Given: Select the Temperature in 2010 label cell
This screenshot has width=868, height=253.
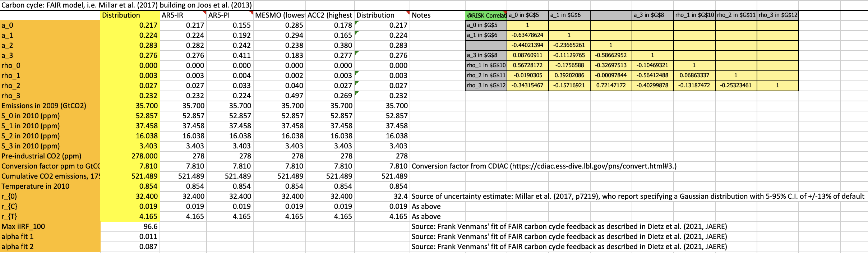Looking at the screenshot, I should point(36,186).
